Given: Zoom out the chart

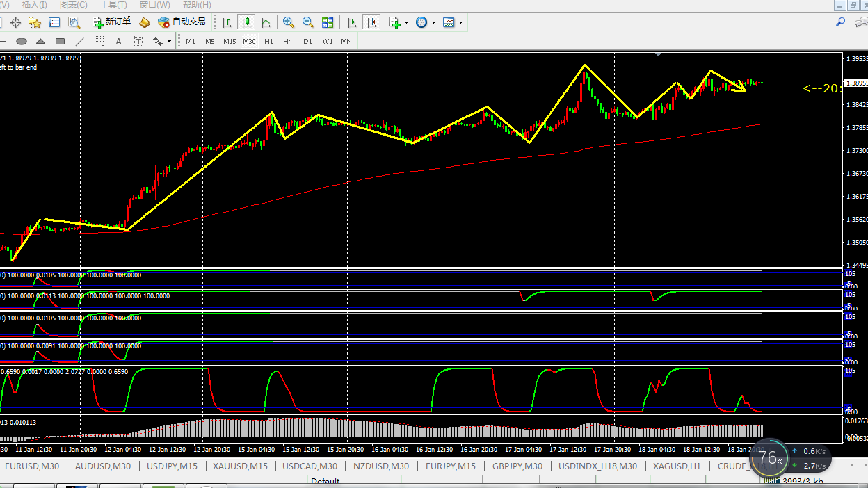Looking at the screenshot, I should (x=308, y=22).
